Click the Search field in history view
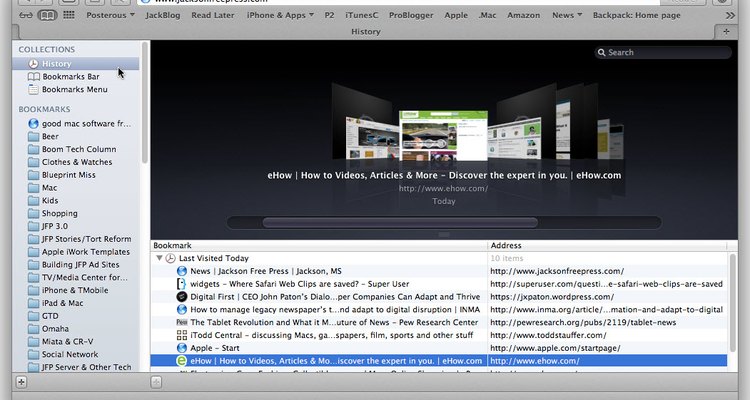 663,53
